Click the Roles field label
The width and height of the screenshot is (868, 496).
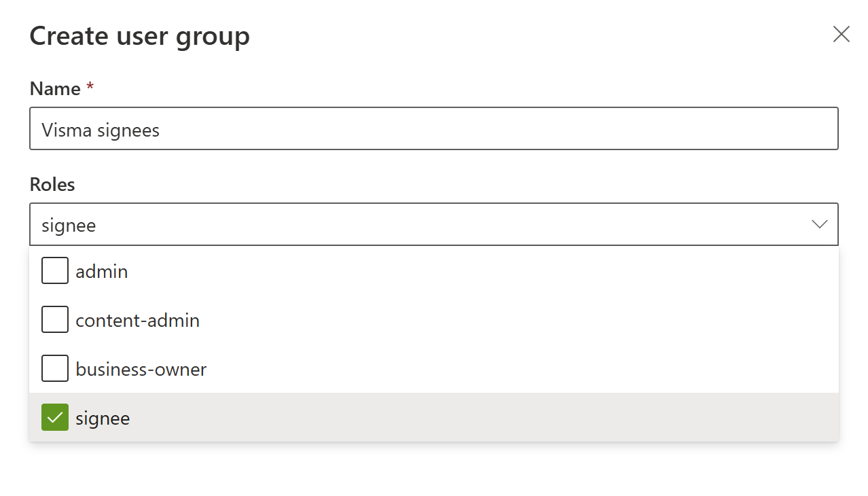52,185
